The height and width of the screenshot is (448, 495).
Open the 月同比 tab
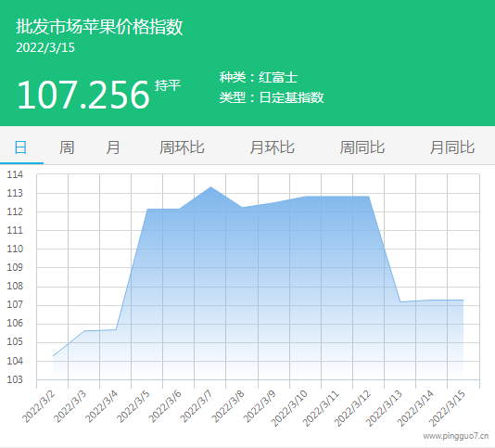(452, 147)
